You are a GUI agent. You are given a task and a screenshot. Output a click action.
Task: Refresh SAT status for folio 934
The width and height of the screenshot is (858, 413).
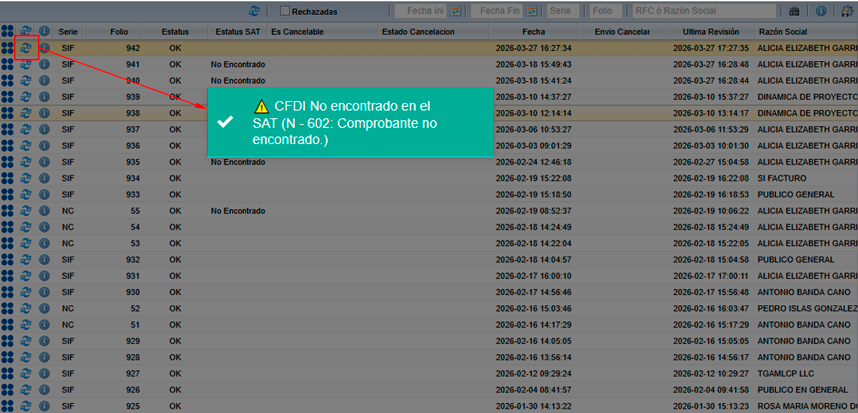coord(26,178)
